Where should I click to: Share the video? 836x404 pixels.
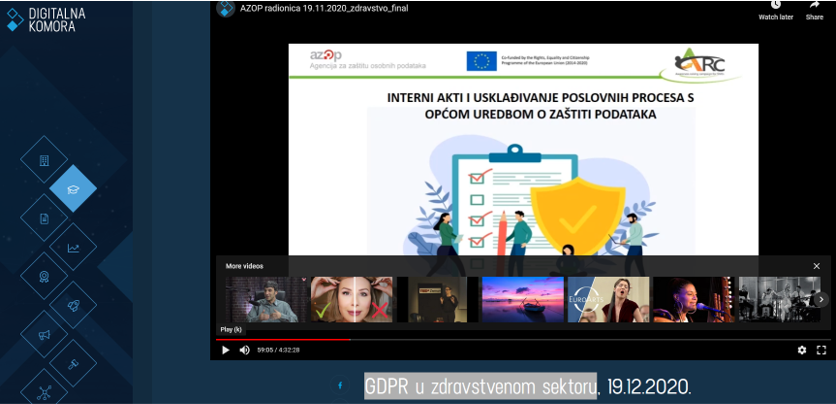814,10
